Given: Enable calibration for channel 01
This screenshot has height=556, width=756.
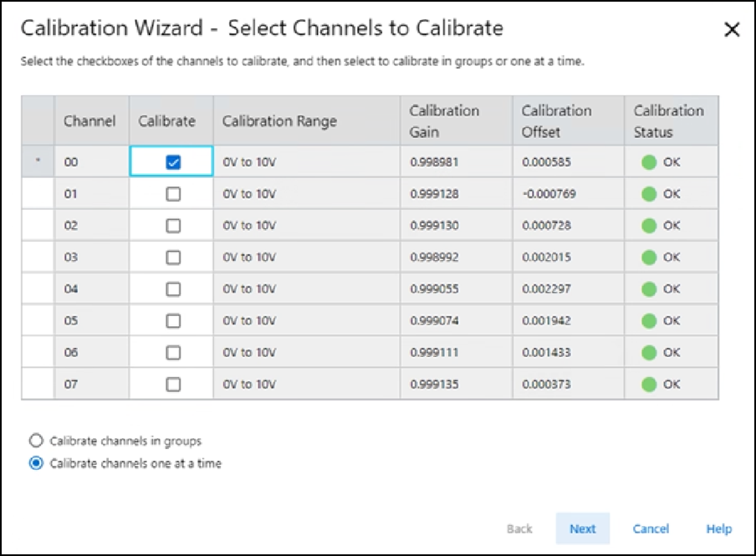Looking at the screenshot, I should [x=173, y=194].
